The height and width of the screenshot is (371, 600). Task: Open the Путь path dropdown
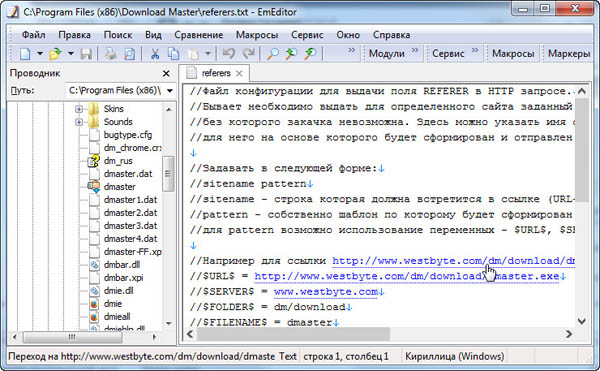(x=170, y=91)
